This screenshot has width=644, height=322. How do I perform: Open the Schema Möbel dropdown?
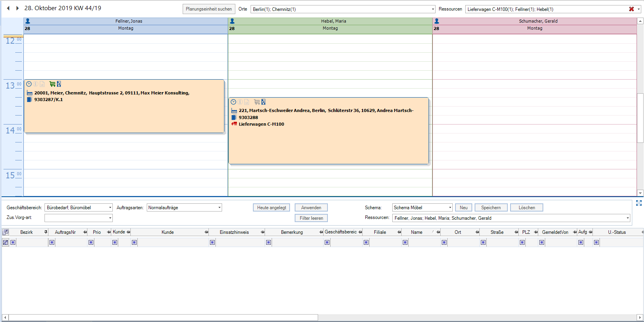450,208
